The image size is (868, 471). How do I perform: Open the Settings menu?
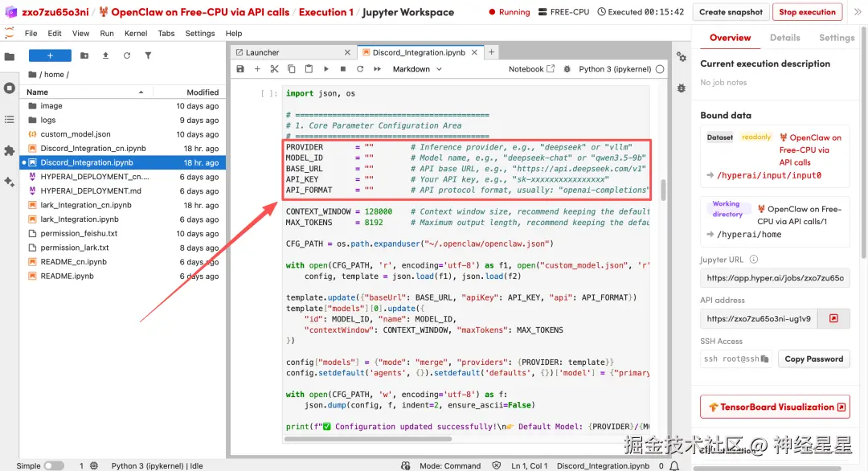(200, 33)
